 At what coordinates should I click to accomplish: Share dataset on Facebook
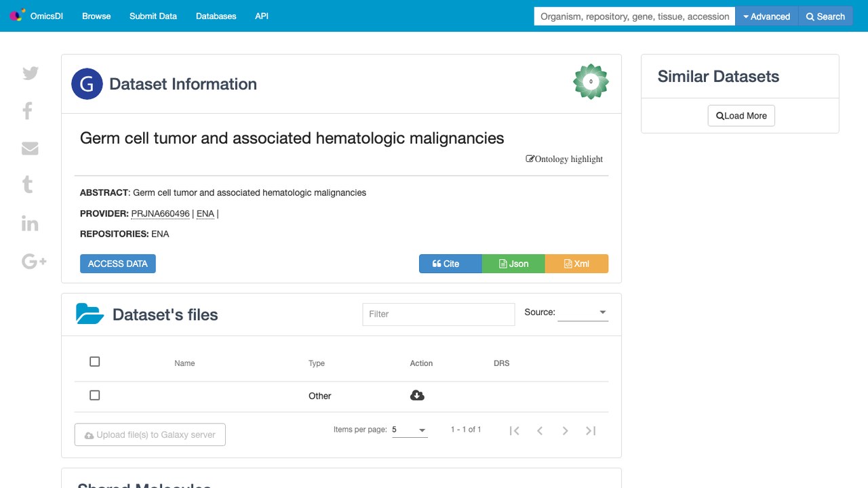[x=28, y=110]
